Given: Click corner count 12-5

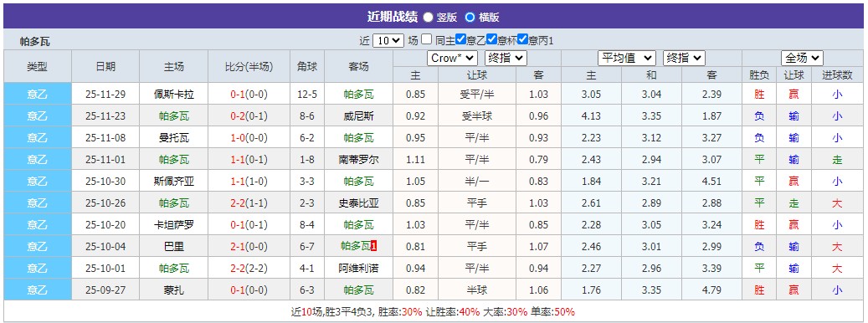Looking at the screenshot, I should [x=307, y=95].
